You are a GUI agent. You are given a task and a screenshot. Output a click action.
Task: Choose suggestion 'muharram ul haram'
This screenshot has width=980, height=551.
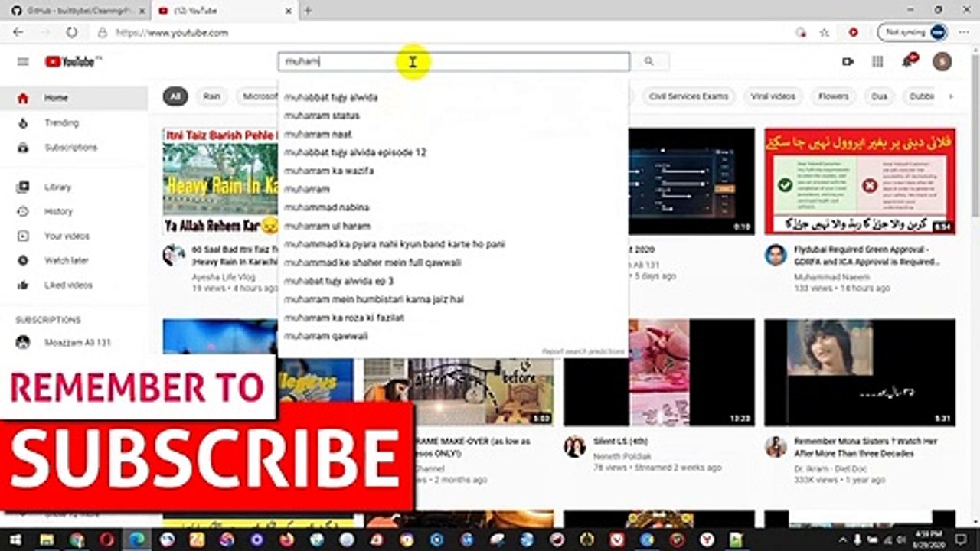(453, 226)
